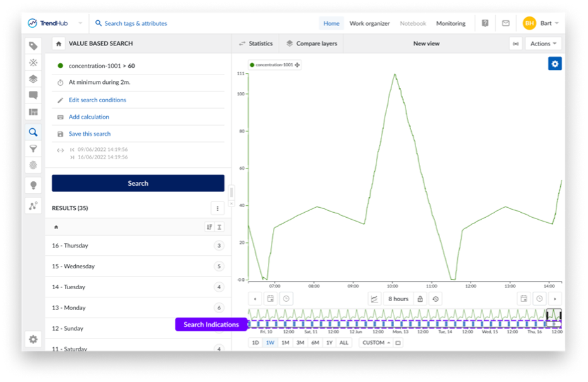This screenshot has width=588, height=382.
Task: Expand the 15 - Wednesday results group
Action: coord(138,266)
